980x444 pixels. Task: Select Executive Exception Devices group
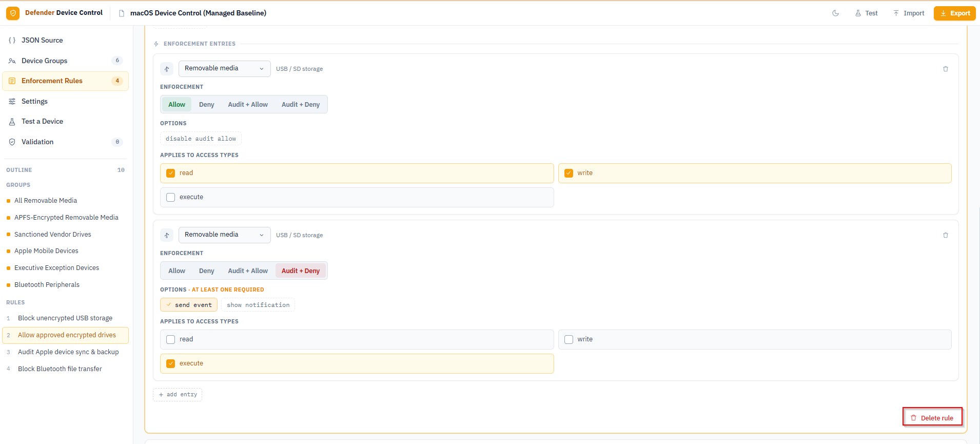pyautogui.click(x=66, y=268)
